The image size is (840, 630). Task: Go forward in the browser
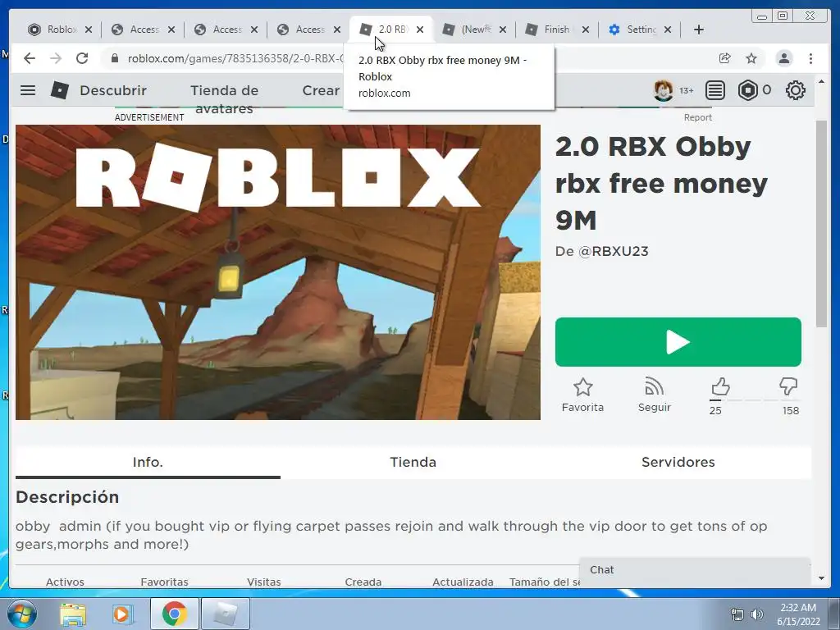click(x=56, y=58)
